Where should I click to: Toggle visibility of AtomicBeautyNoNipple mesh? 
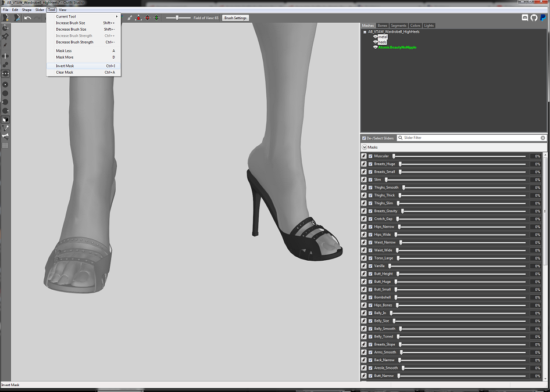pos(376,47)
